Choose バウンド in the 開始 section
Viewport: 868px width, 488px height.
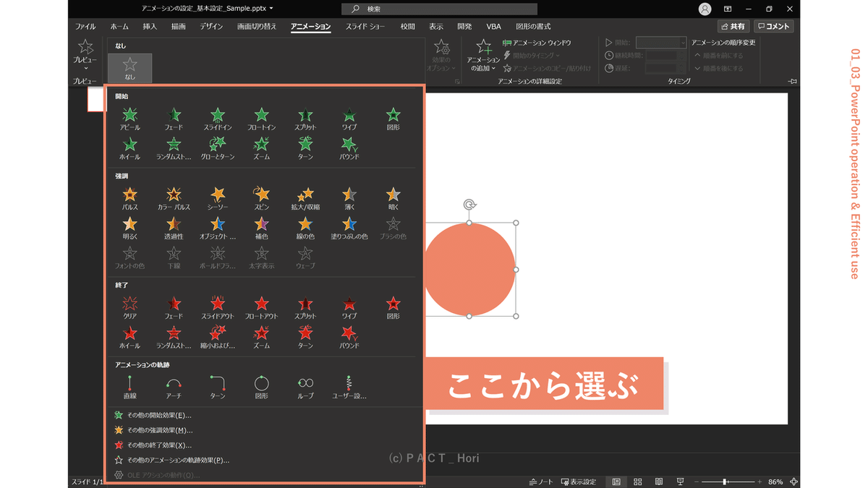click(349, 149)
